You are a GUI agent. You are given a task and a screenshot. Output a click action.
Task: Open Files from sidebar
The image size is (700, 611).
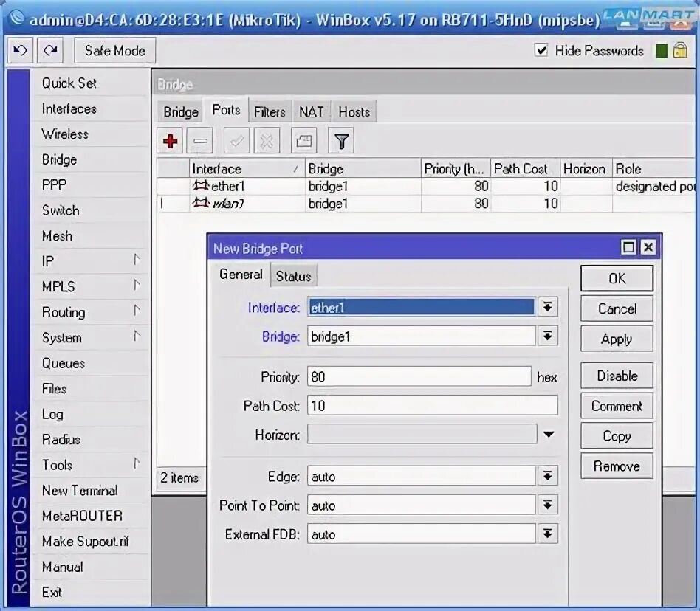(54, 388)
